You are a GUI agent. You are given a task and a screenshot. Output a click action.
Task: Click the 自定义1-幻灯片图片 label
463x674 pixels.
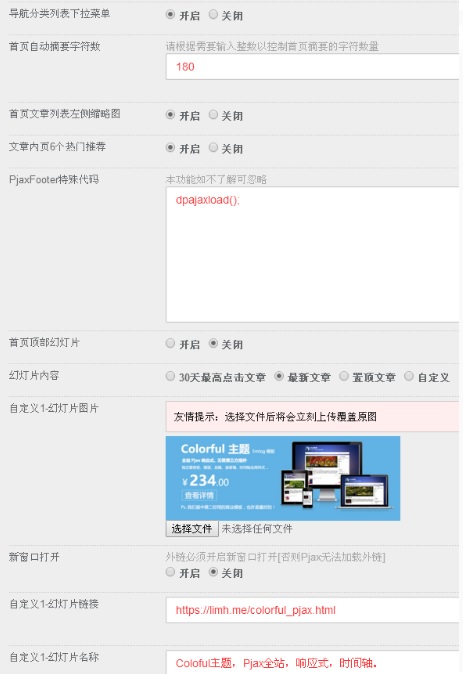point(54,408)
